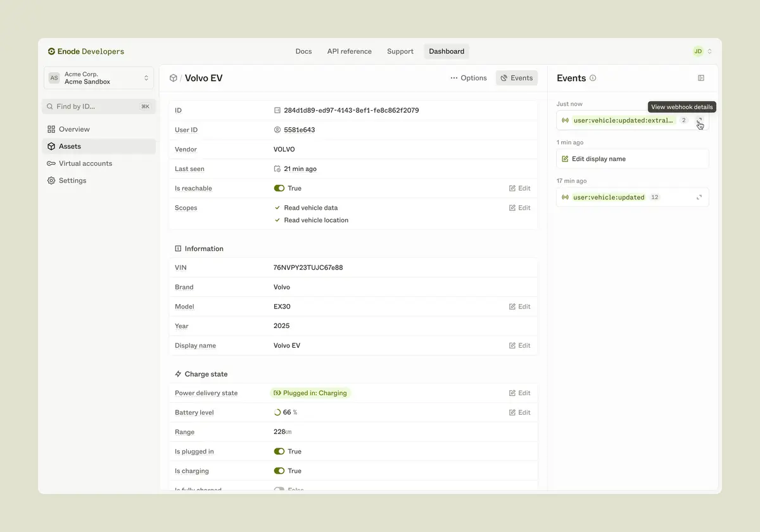Expand the user:vehicle:updated event details
Screen dimensions: 760x532
point(699,197)
